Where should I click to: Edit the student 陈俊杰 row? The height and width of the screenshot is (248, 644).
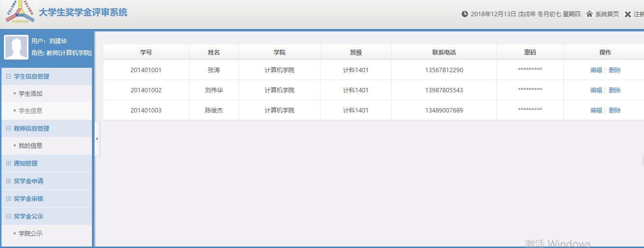(596, 110)
